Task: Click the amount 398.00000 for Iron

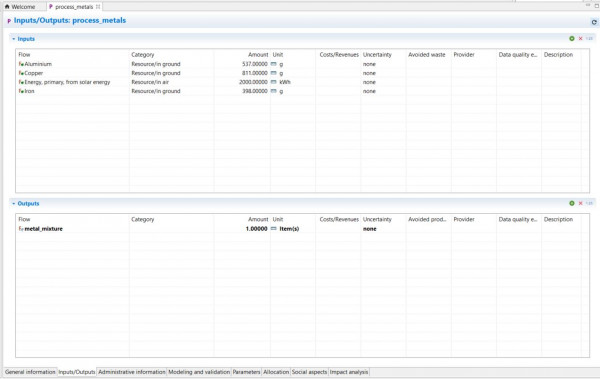Action: (x=254, y=91)
